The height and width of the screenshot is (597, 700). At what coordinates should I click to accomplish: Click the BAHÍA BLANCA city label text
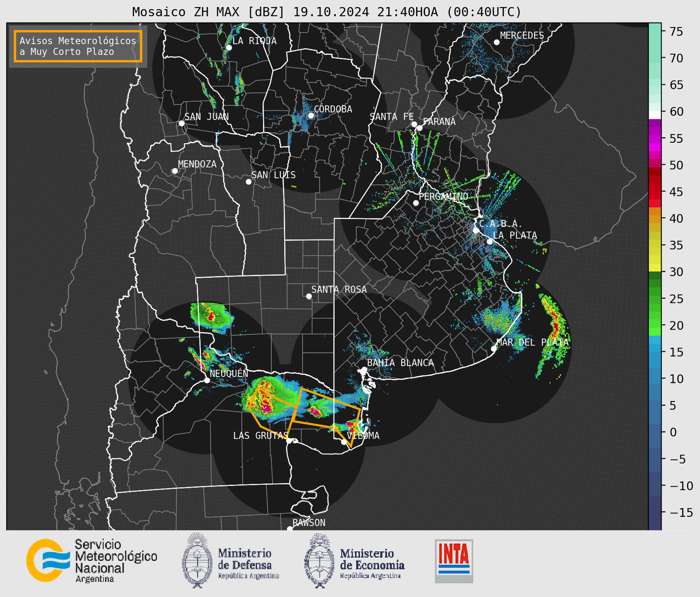[400, 363]
